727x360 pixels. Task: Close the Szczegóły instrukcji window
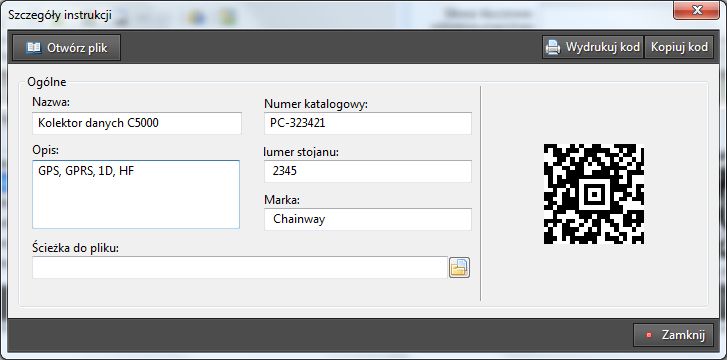pos(696,10)
